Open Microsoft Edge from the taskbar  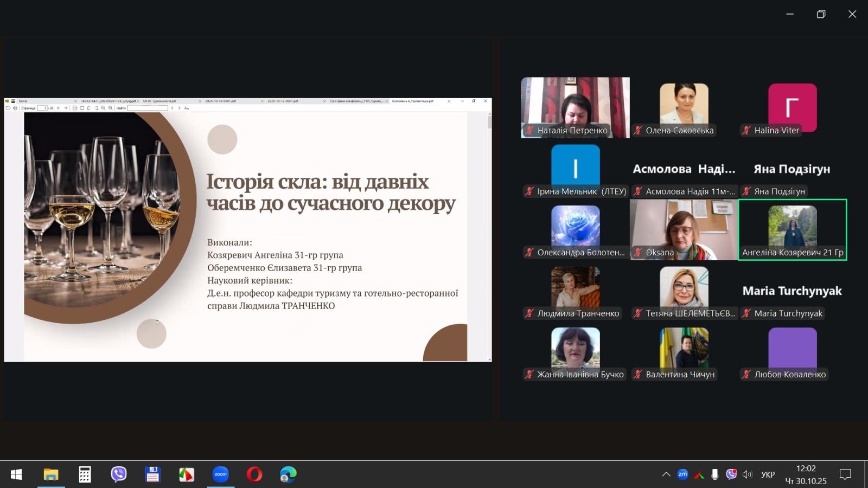(x=288, y=474)
